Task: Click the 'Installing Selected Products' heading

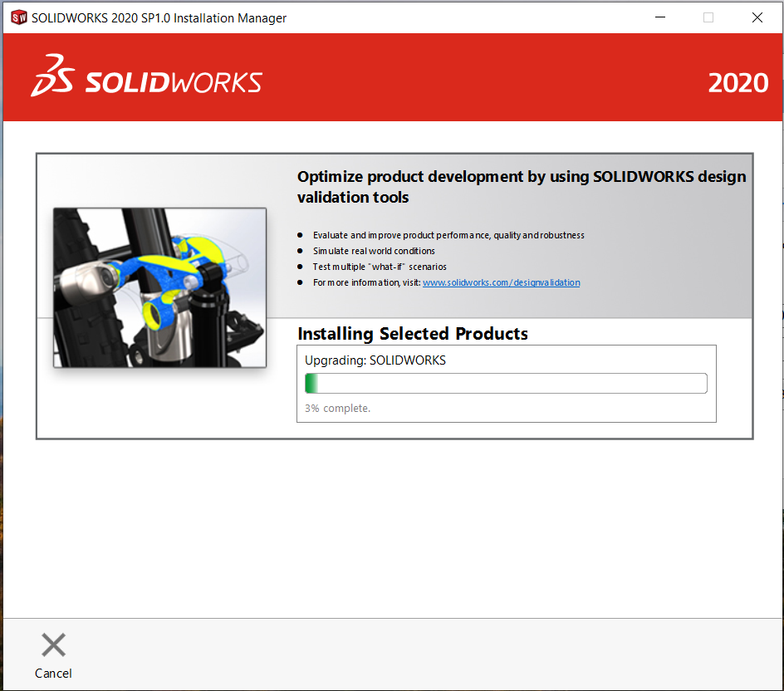Action: point(413,334)
